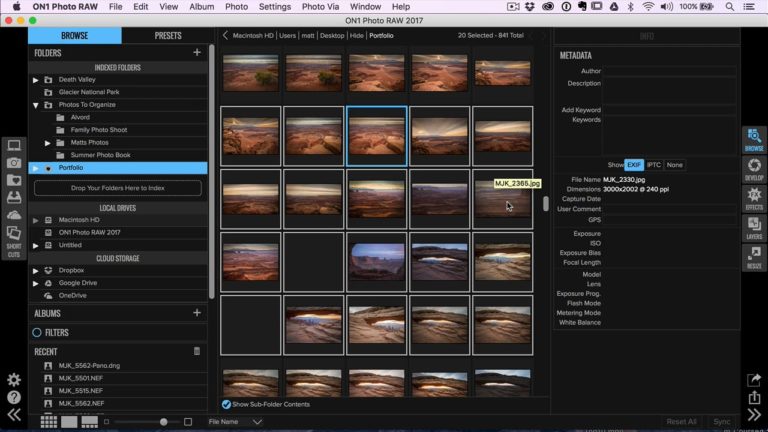
Task: Open the View menu
Action: point(168,7)
